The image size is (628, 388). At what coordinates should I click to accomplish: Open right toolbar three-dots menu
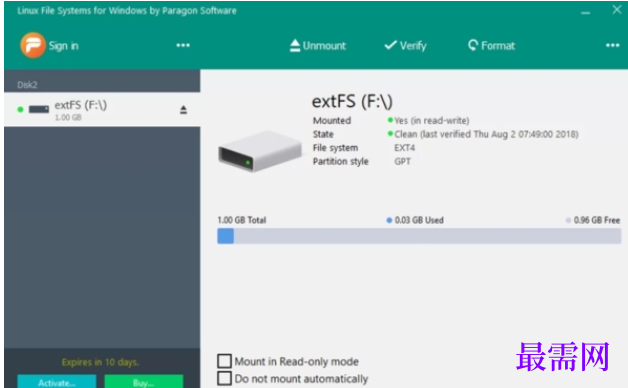point(612,45)
